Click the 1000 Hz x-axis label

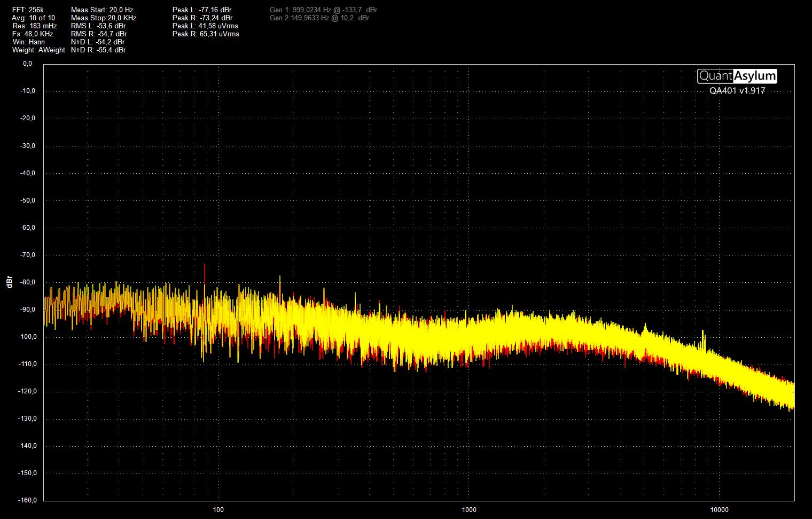pyautogui.click(x=469, y=509)
